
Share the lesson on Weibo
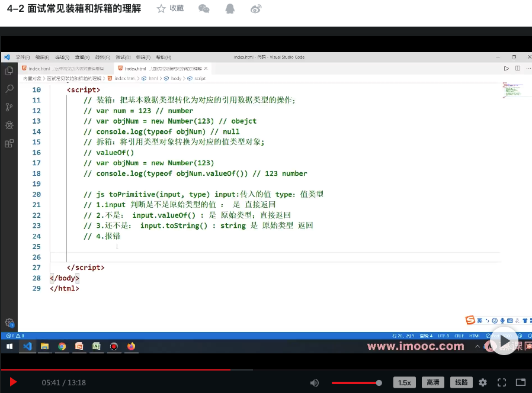(x=256, y=8)
